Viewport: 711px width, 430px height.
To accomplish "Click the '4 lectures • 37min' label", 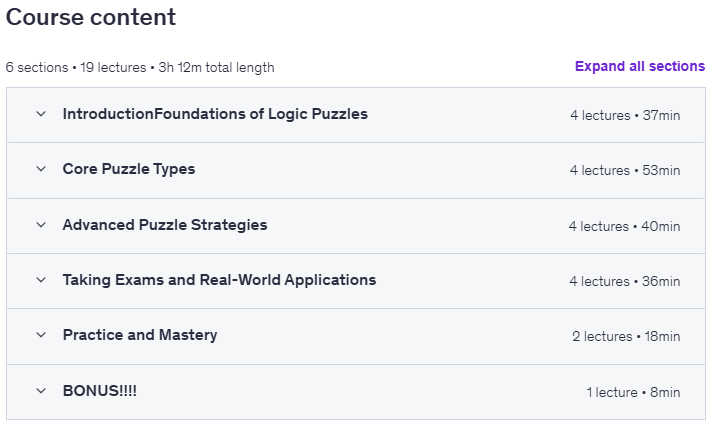I will (x=625, y=115).
